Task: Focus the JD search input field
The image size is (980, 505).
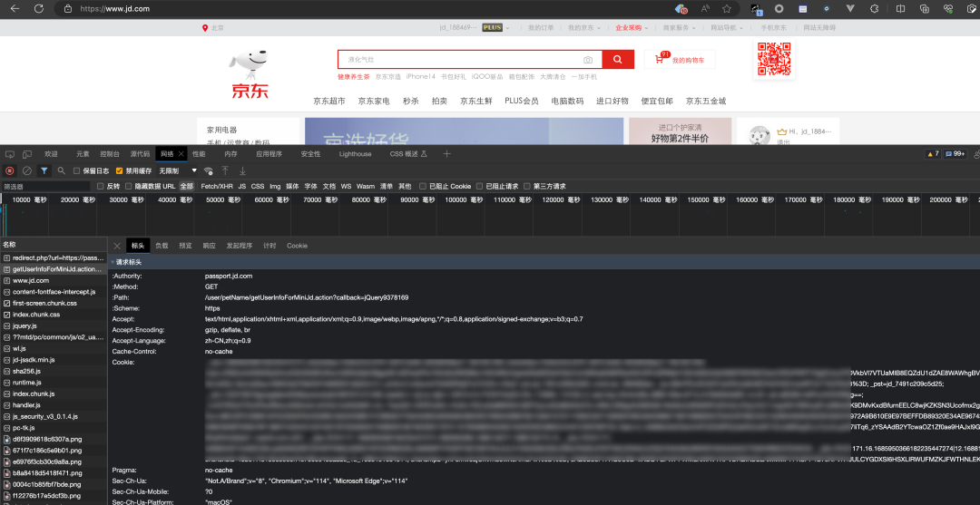Action: [x=470, y=59]
